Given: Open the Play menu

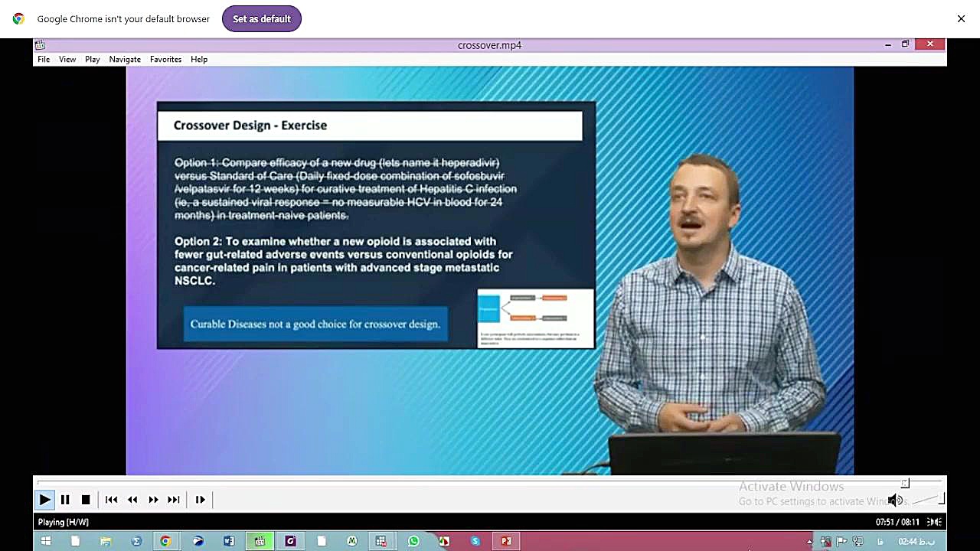Looking at the screenshot, I should tap(93, 59).
